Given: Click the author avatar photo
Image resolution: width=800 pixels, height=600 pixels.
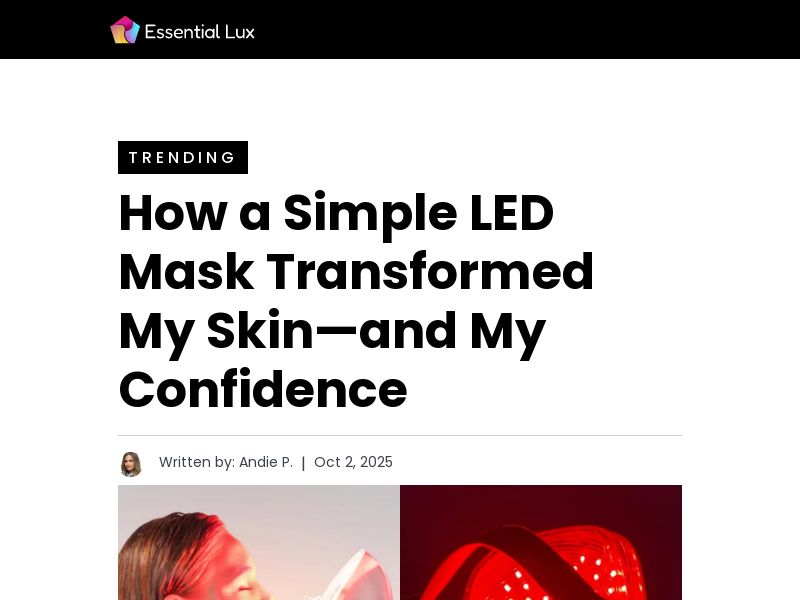Looking at the screenshot, I should click(131, 463).
